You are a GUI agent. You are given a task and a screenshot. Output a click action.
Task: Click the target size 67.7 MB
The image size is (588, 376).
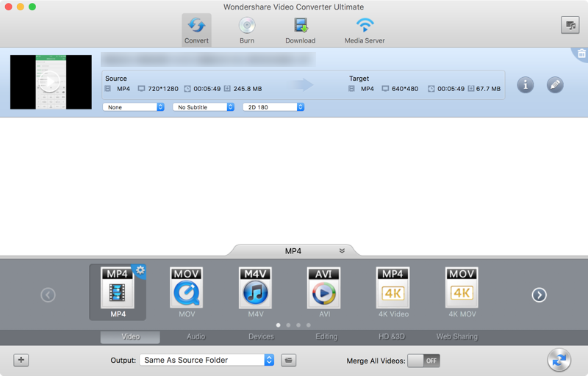(x=488, y=89)
